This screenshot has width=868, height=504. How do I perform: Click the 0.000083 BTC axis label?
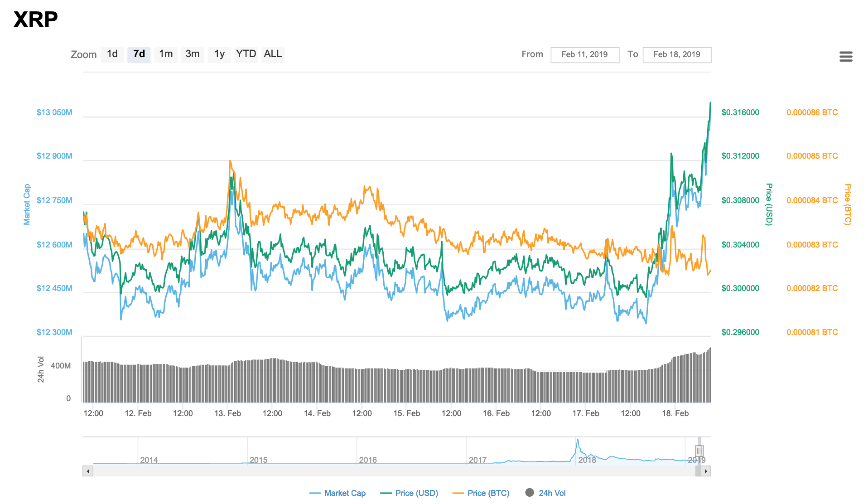812,245
